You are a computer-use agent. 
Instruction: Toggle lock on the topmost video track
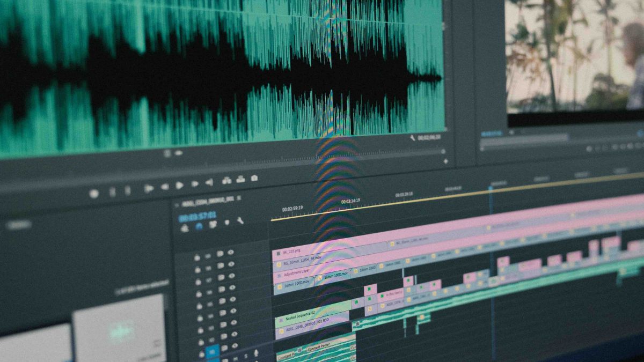point(197,257)
